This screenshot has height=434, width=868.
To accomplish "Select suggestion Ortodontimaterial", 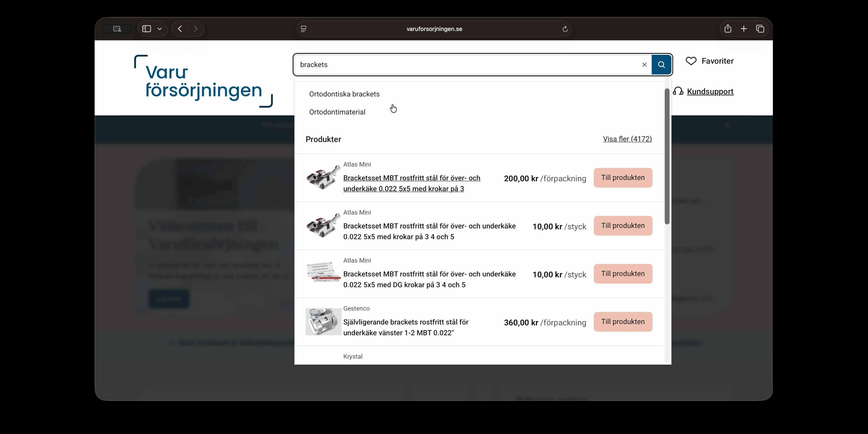I will (x=337, y=112).
